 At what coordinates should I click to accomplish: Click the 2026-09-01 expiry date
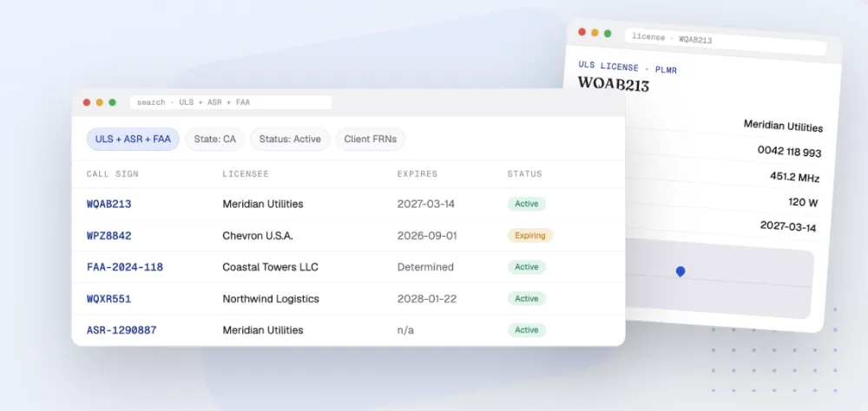pyautogui.click(x=427, y=236)
